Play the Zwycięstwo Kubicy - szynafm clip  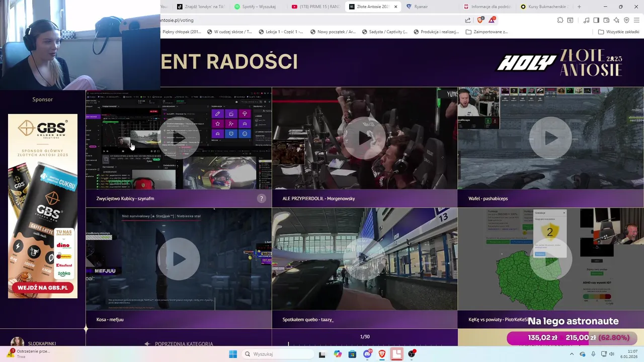point(179,138)
